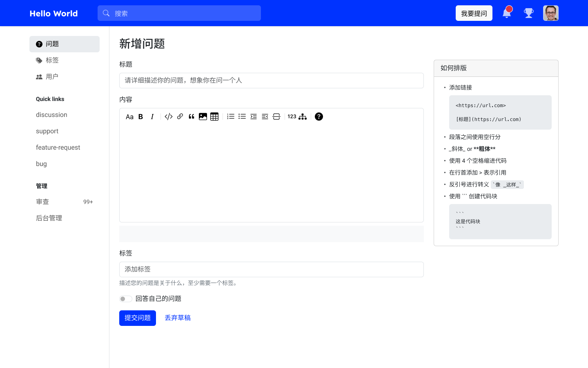The image size is (588, 368).
Task: Click the 我要提问 button
Action: 474,13
